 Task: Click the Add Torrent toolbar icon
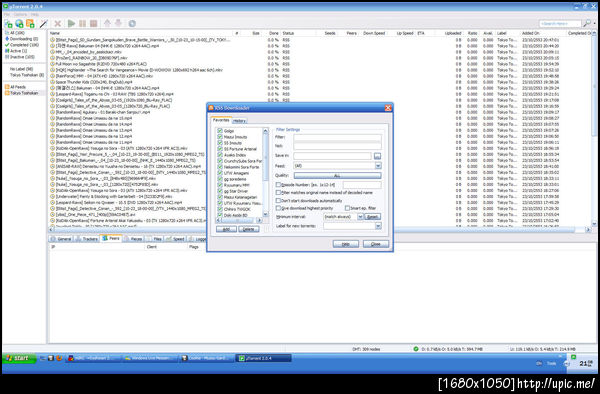[x=8, y=24]
